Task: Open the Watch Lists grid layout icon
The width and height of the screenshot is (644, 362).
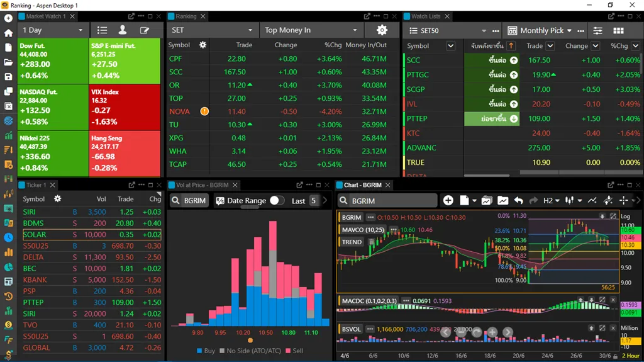Action: pos(618,30)
